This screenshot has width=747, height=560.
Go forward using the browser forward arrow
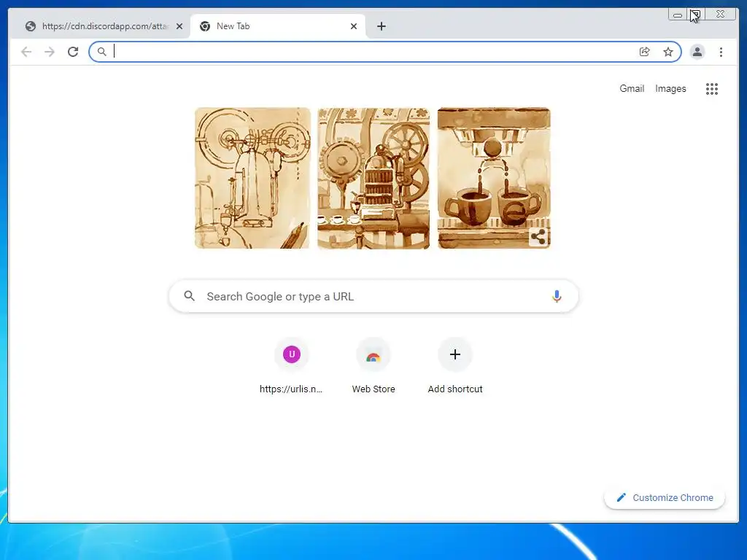[50, 52]
